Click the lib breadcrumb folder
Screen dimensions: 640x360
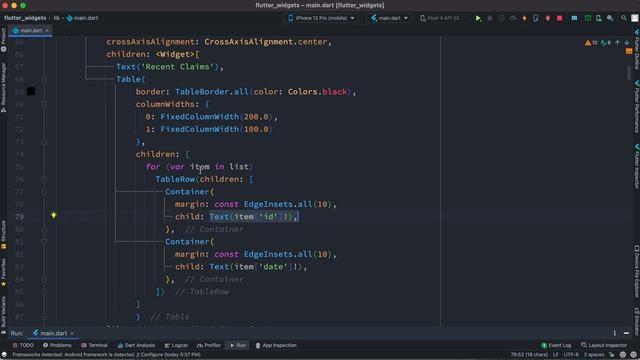57,18
